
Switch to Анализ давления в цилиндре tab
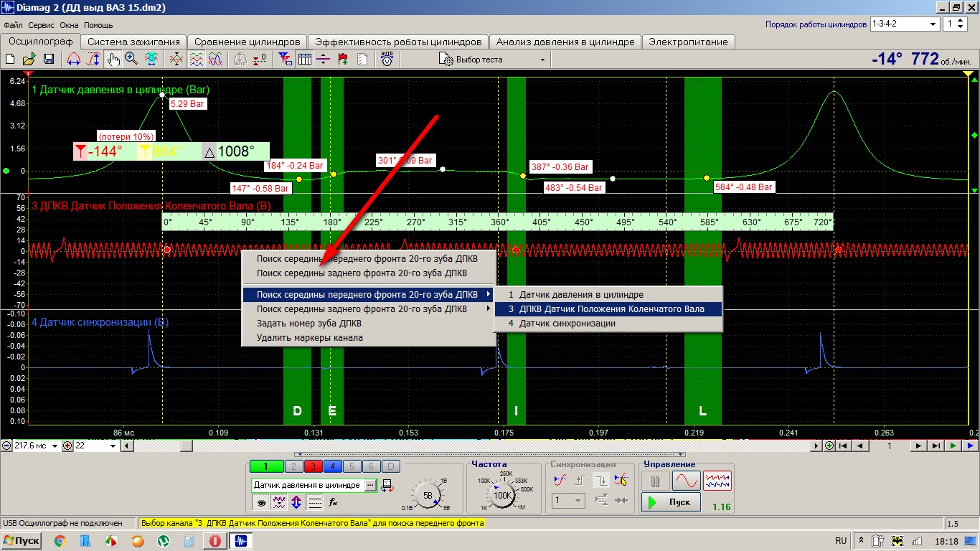coord(565,42)
